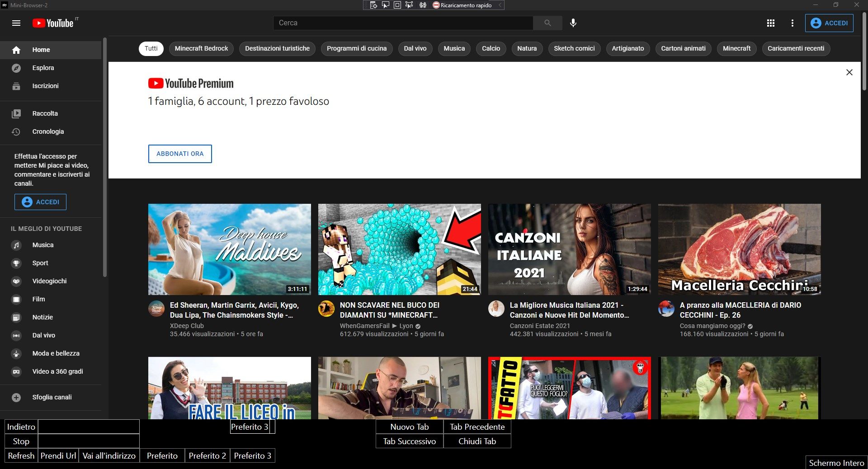The width and height of the screenshot is (868, 469).
Task: Select the Caricamenti recenti filter chip
Action: coord(796,48)
